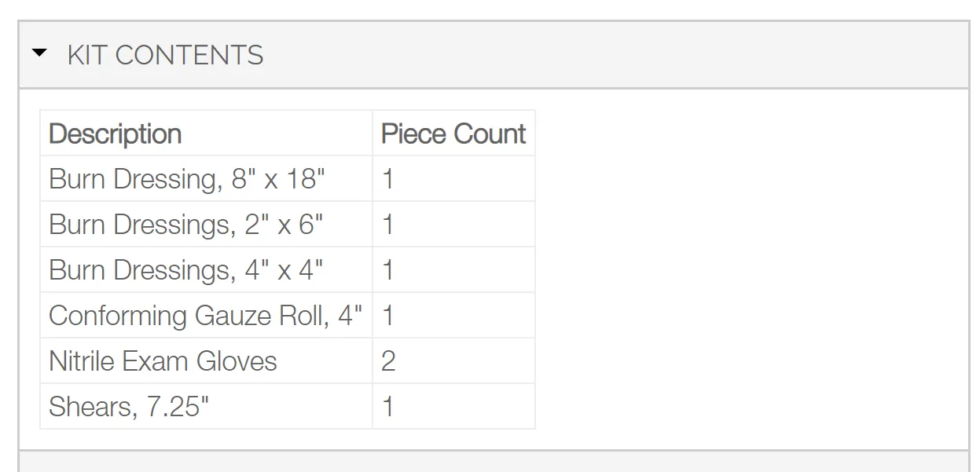Click the Piece Count column header

pyautogui.click(x=453, y=134)
